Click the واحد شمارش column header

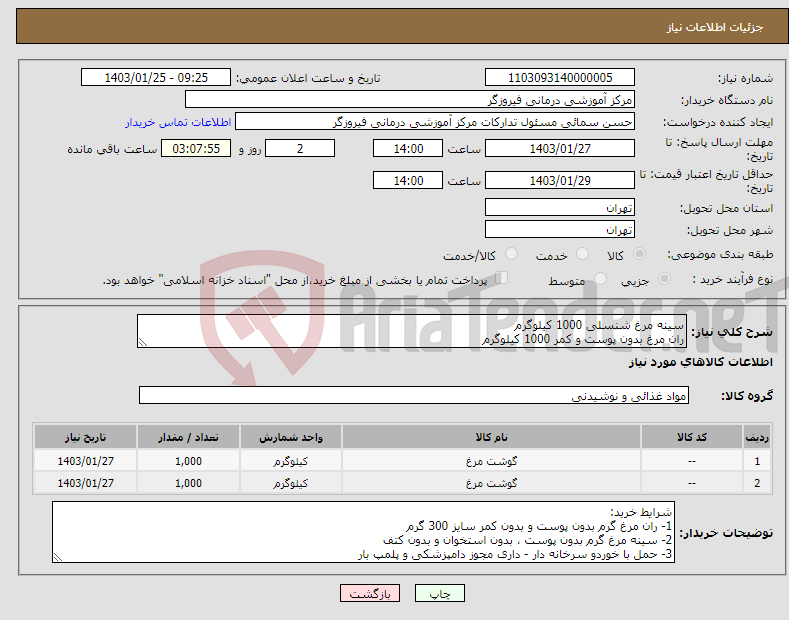pos(291,437)
